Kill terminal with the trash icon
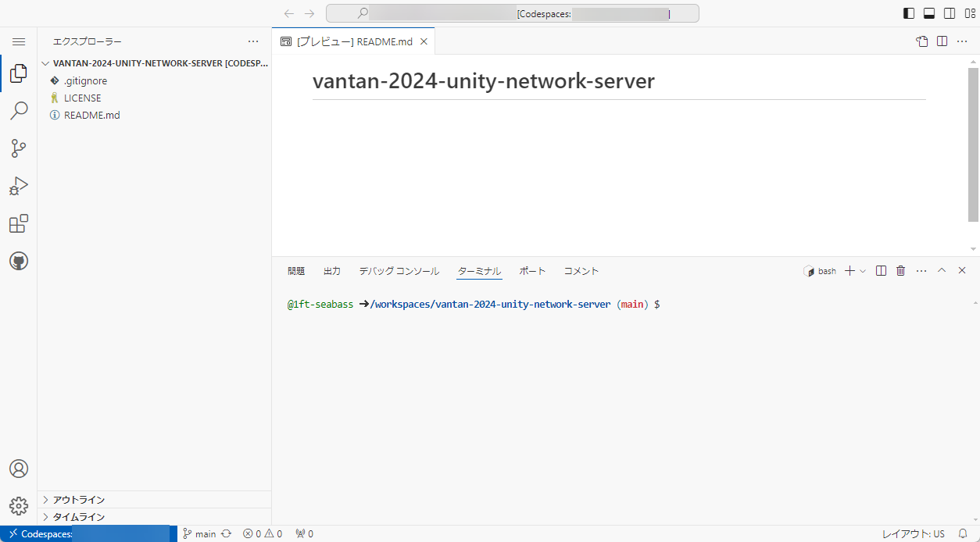Screen dimensions: 980x542 900,271
